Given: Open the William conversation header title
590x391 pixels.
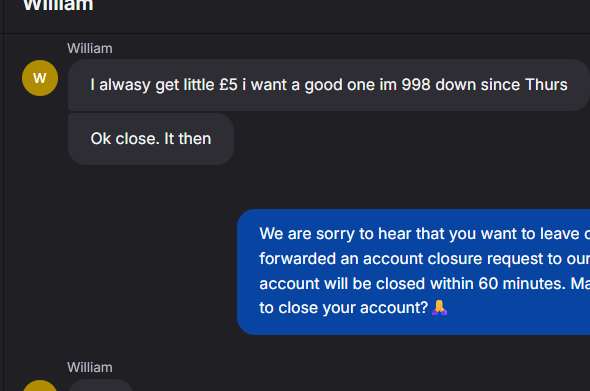Looking at the screenshot, I should coord(58,5).
